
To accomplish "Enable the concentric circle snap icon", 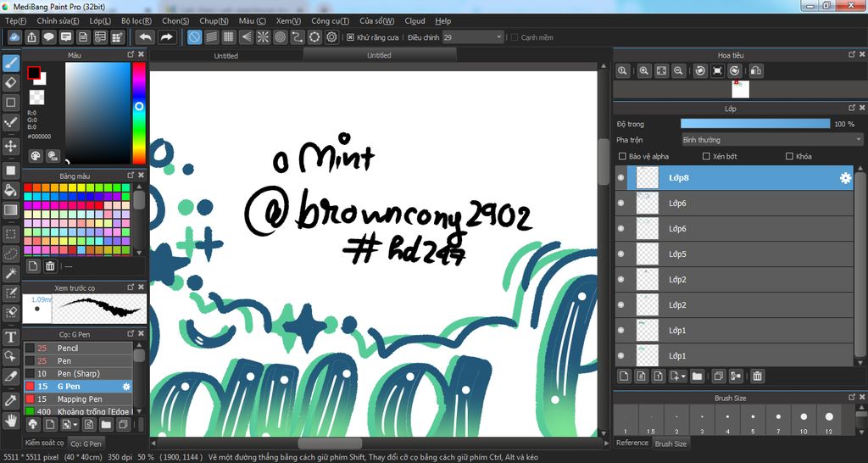I will 280,37.
